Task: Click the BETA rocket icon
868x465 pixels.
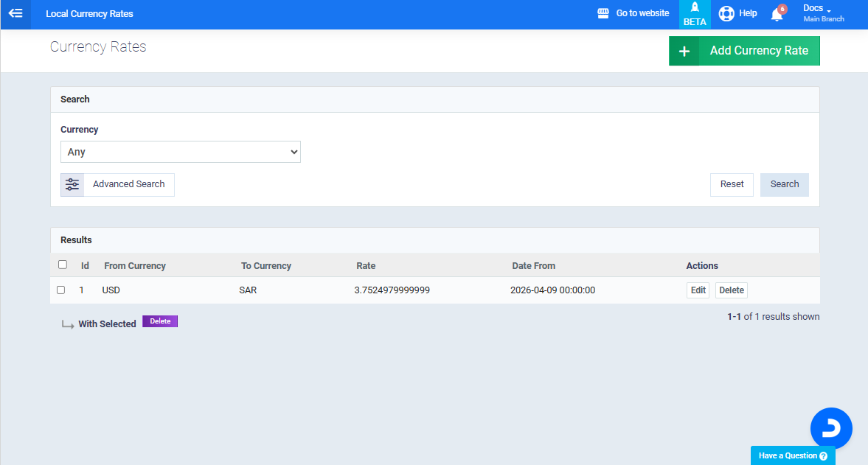Action: (695, 8)
